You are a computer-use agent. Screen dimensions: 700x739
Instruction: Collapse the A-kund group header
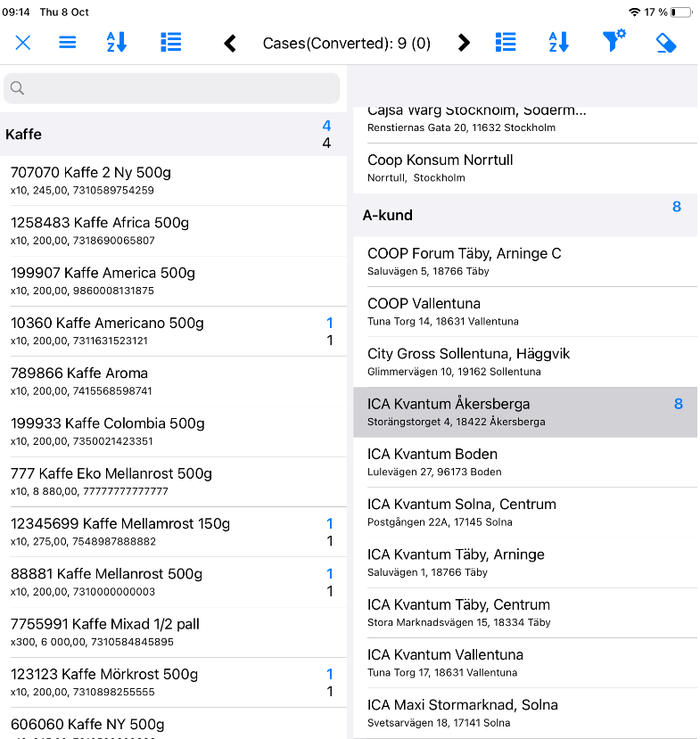coord(525,216)
